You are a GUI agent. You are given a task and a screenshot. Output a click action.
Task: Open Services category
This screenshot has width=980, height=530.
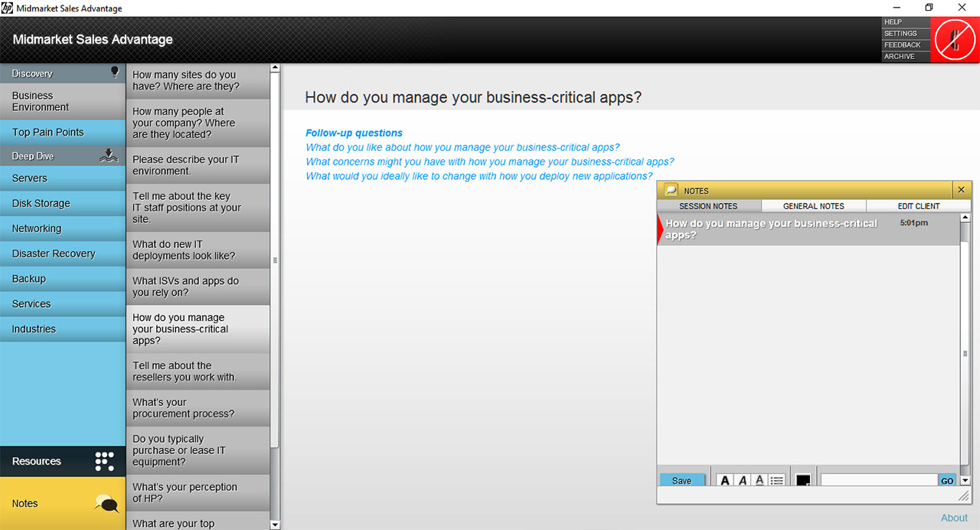[x=63, y=304]
